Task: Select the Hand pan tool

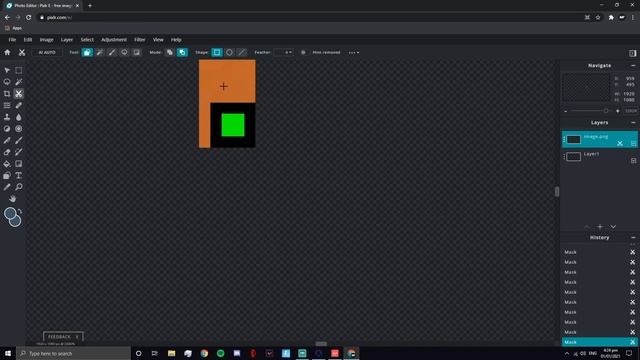Action: coord(13,199)
